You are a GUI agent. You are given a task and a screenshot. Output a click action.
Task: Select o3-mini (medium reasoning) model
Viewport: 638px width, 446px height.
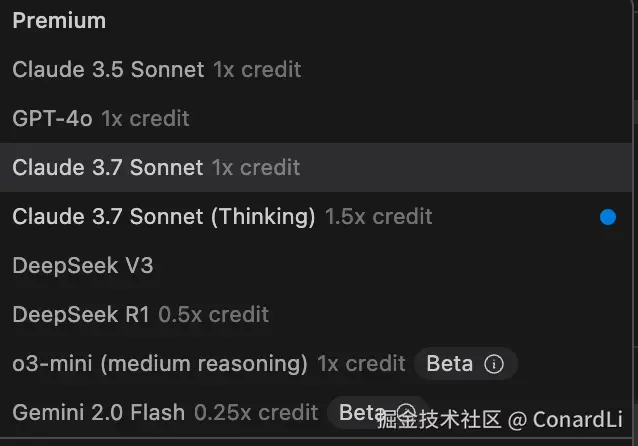pyautogui.click(x=160, y=364)
